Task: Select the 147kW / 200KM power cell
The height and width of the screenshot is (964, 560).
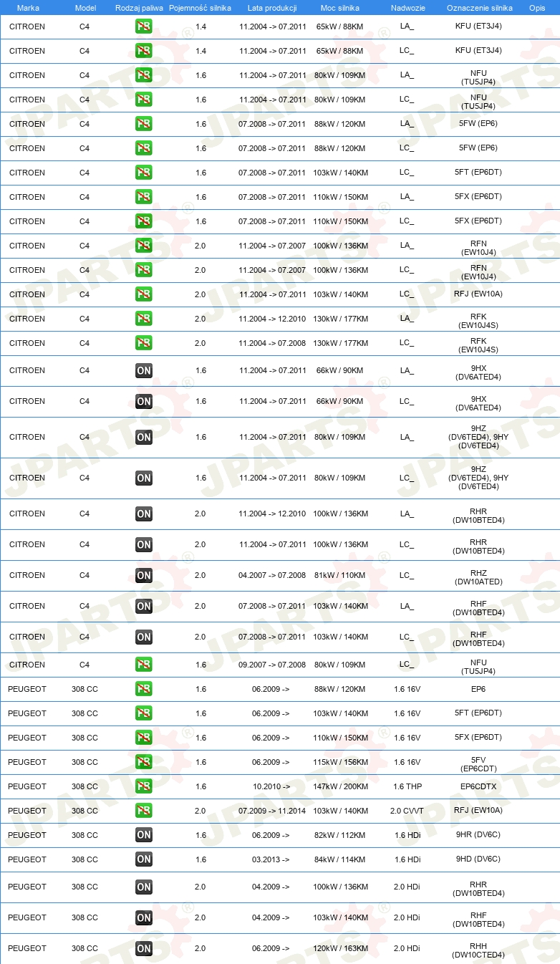Action: [341, 786]
